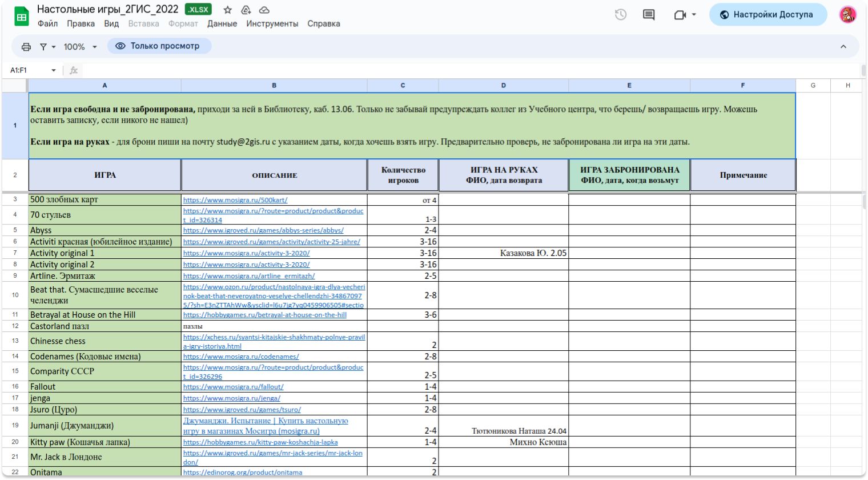Select column A header

tap(105, 85)
